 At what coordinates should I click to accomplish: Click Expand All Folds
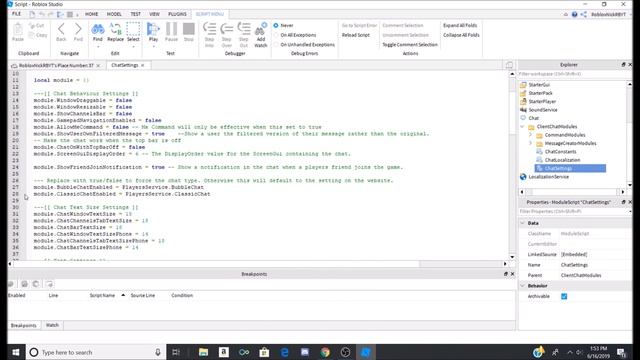pos(460,25)
